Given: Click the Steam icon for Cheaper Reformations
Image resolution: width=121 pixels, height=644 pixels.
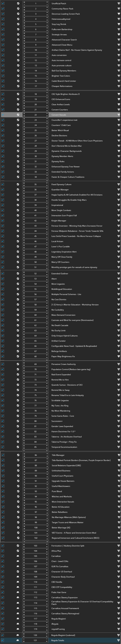Looking at the screenshot, I should (x=18, y=86).
